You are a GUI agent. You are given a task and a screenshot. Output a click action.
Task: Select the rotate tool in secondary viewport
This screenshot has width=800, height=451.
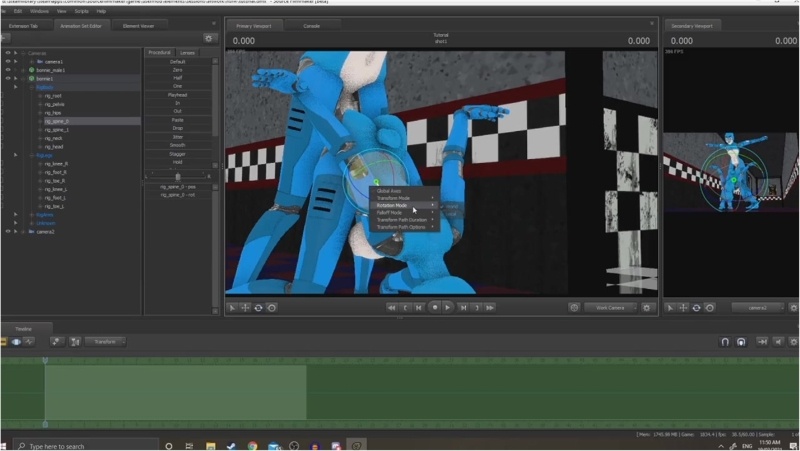tap(697, 308)
